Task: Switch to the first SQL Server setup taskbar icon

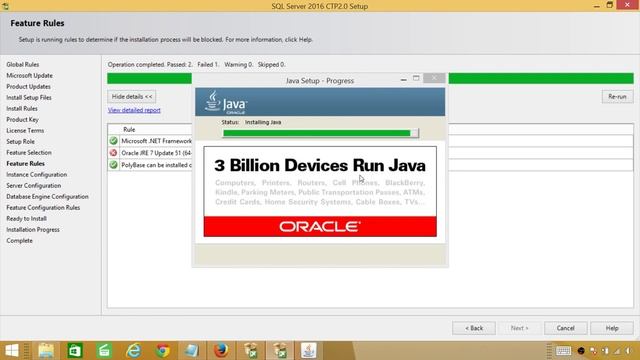Action: [x=250, y=351]
